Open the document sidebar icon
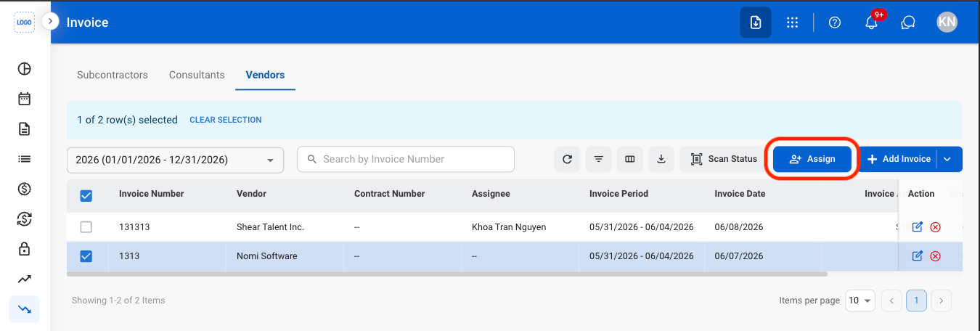Image resolution: width=980 pixels, height=331 pixels. point(25,129)
